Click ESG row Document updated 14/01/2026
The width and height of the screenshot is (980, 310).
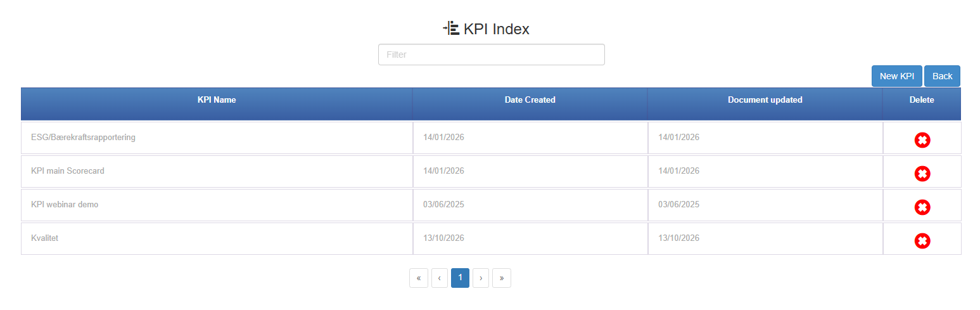click(x=765, y=138)
